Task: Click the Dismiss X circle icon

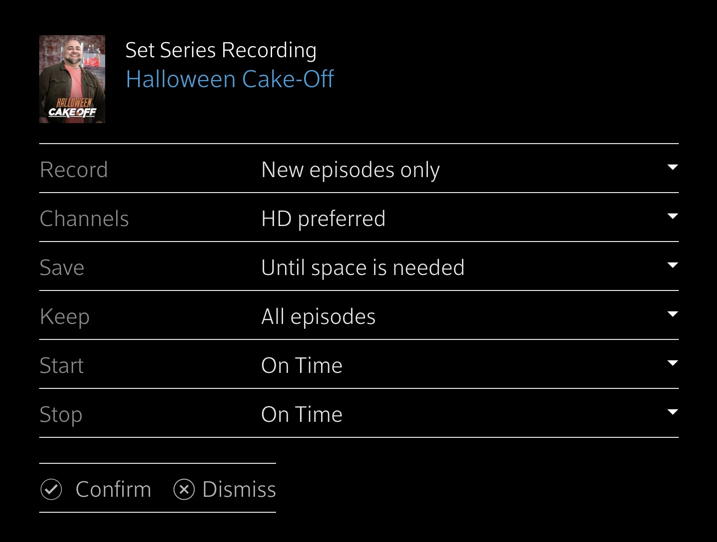Action: (184, 489)
